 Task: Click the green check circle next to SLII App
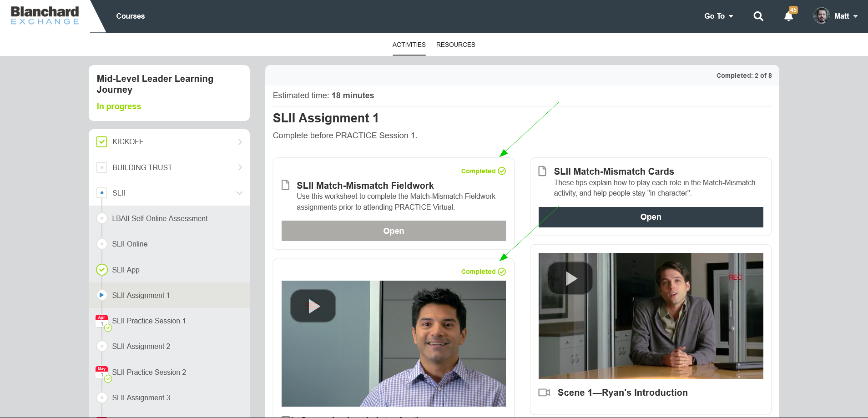(102, 270)
